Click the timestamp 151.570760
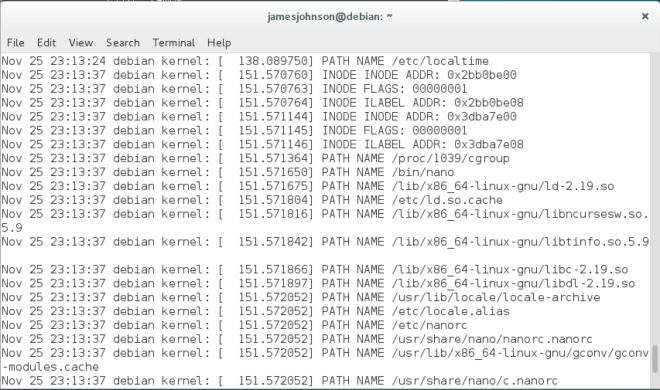This screenshot has height=390, width=660. [273, 75]
